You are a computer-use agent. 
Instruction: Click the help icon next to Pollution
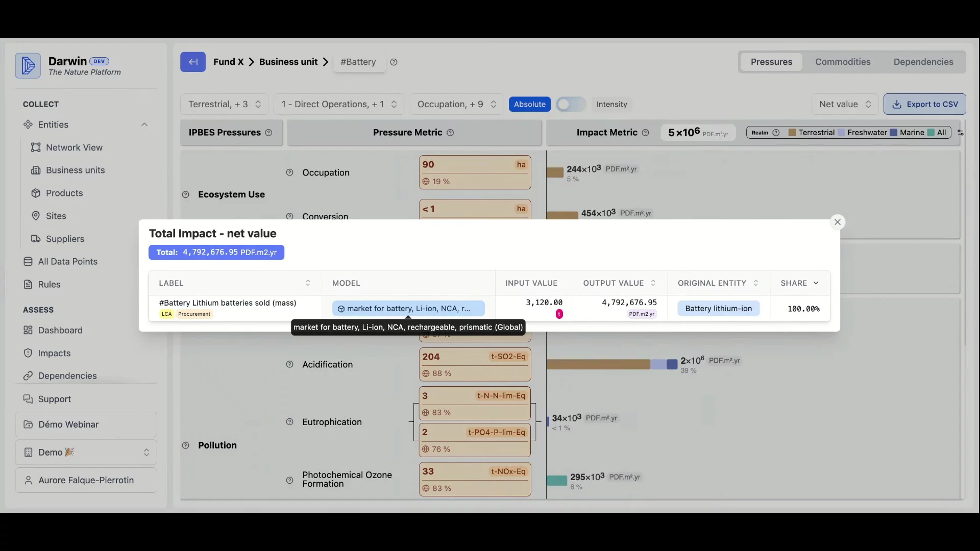click(186, 445)
